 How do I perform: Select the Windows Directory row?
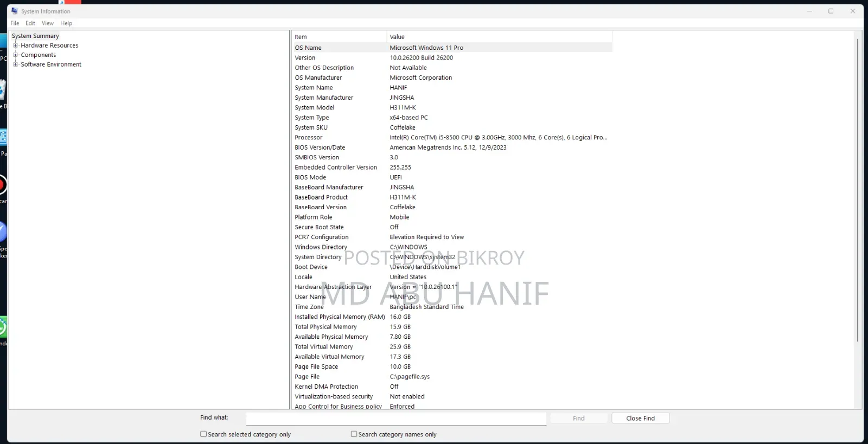coord(452,247)
